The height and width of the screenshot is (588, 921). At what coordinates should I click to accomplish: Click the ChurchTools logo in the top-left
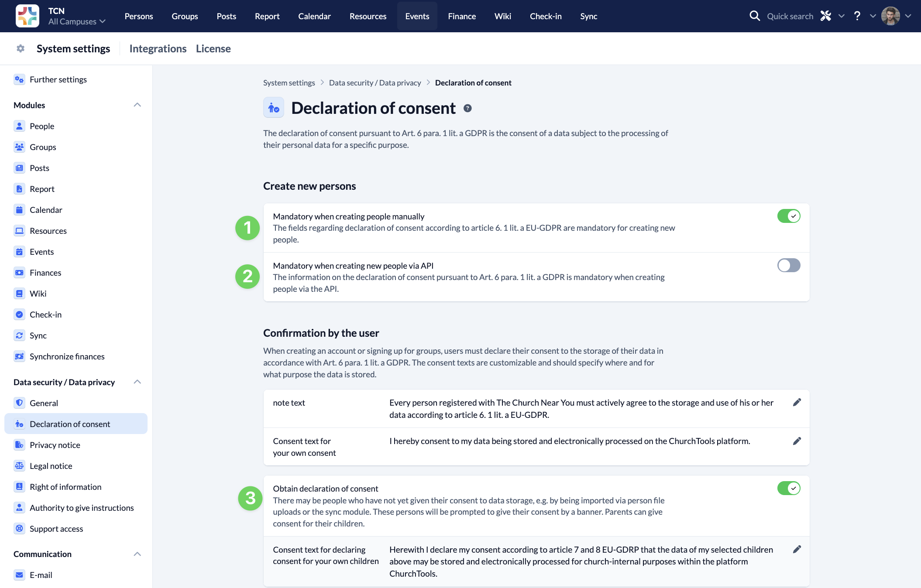tap(27, 16)
